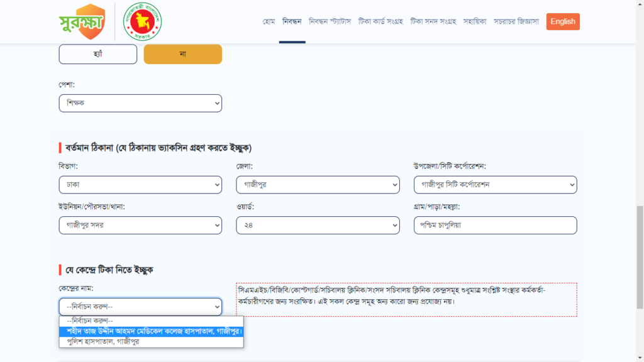
Task: Switch language with the English button
Action: click(563, 21)
